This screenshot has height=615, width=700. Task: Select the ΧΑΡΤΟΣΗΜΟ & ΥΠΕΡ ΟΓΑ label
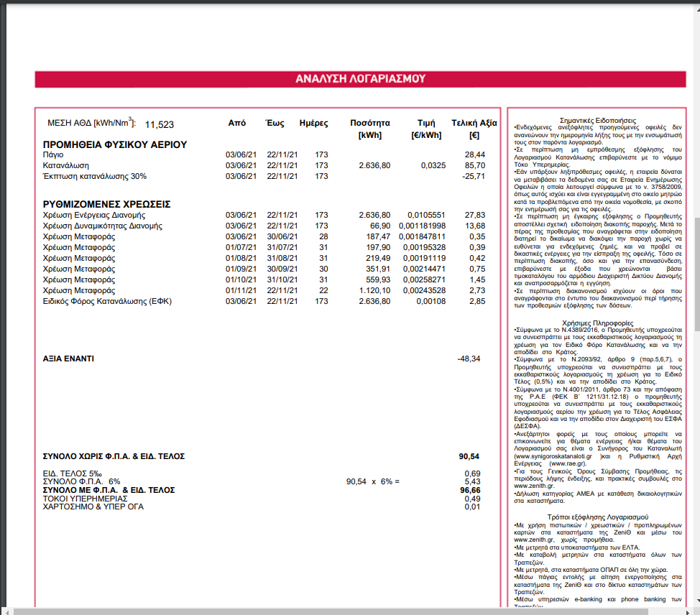tap(93, 507)
